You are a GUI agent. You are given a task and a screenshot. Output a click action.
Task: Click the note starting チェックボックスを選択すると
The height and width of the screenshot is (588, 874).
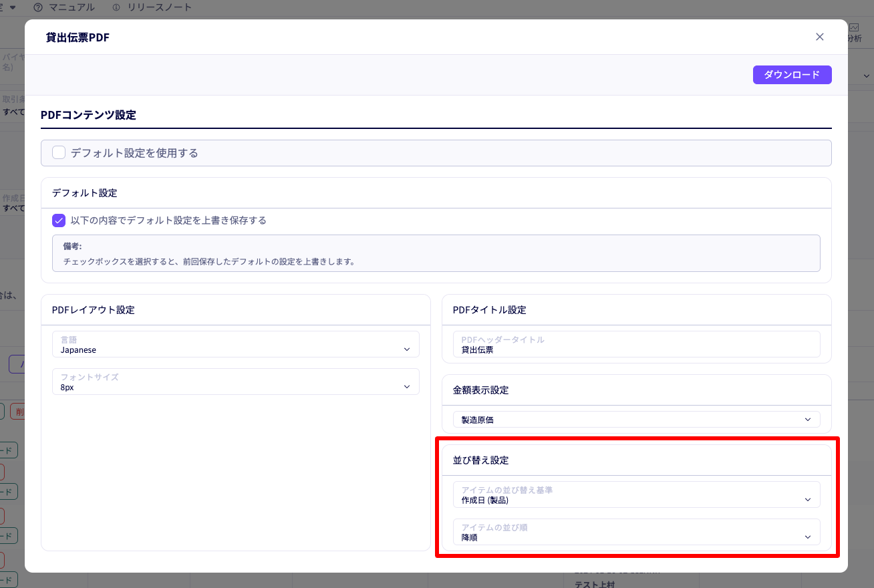tap(208, 261)
